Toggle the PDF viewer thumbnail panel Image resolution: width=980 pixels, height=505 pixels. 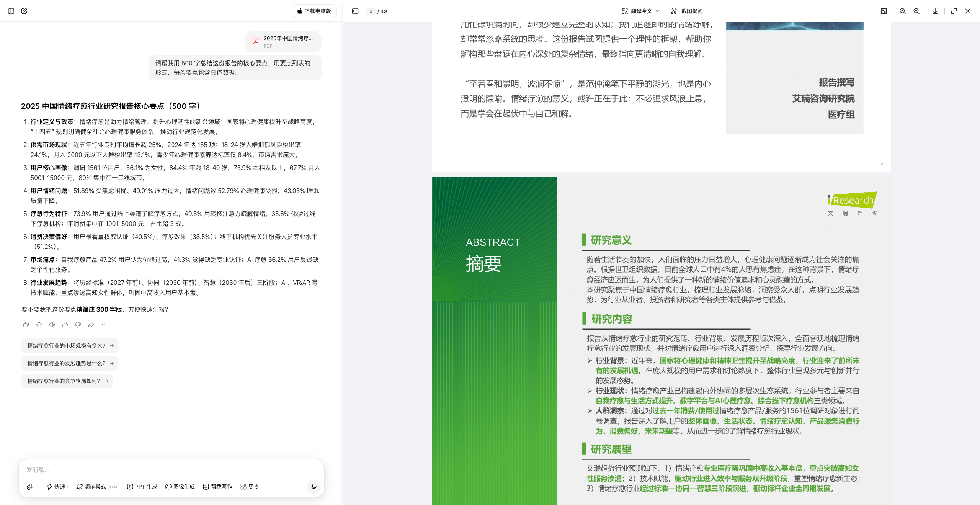tap(354, 11)
